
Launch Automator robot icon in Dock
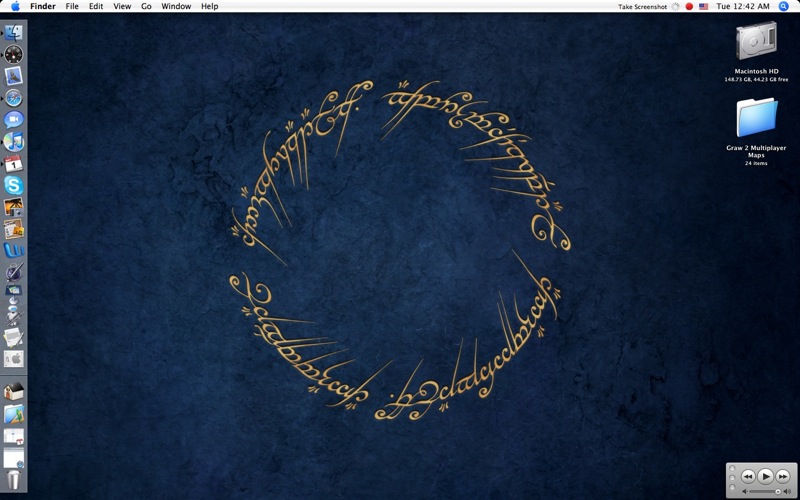[x=14, y=316]
